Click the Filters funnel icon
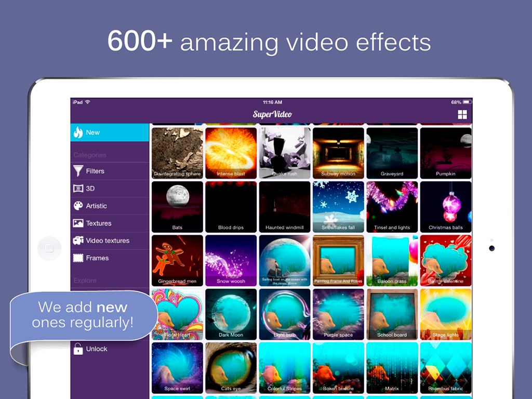The image size is (532, 399). tap(78, 171)
